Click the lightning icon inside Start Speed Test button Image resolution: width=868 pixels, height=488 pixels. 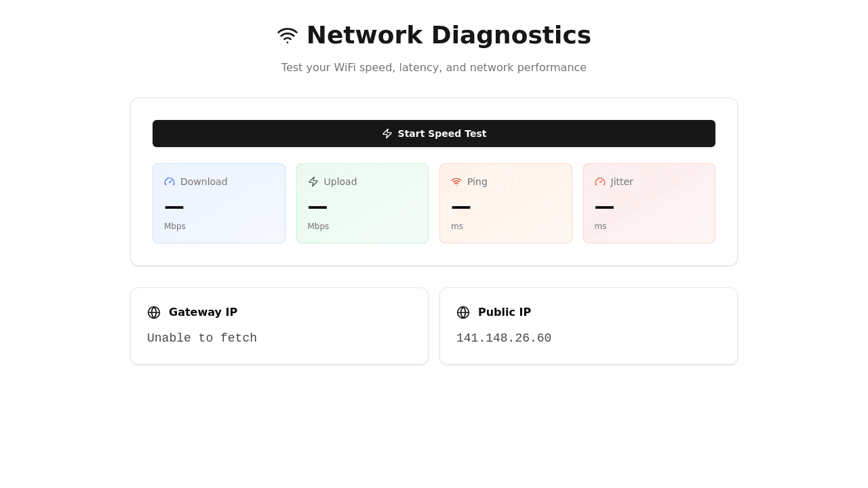387,134
